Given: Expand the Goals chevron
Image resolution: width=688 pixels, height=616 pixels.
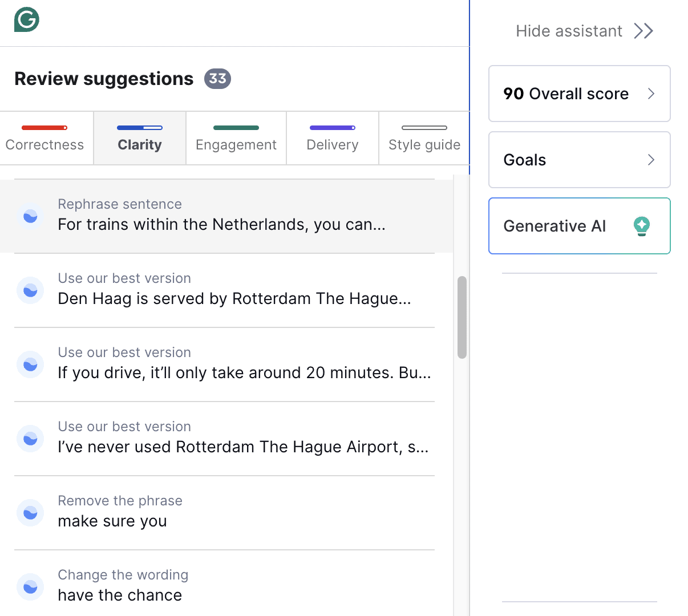Looking at the screenshot, I should pyautogui.click(x=651, y=160).
